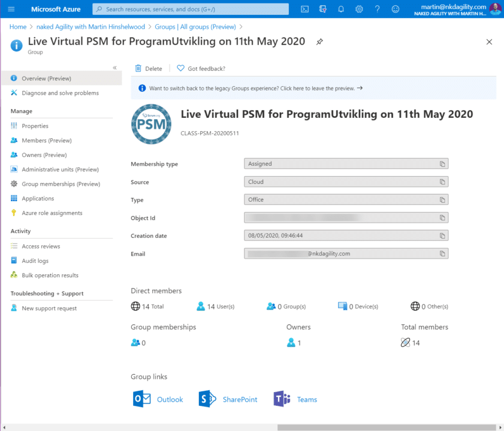Open the feedback smiley icon

point(396,9)
